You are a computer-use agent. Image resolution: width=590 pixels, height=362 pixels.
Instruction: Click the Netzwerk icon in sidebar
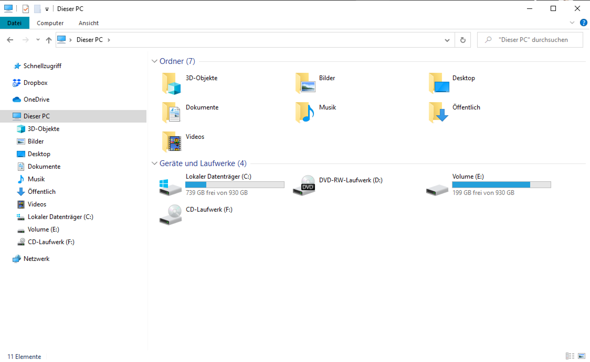17,259
